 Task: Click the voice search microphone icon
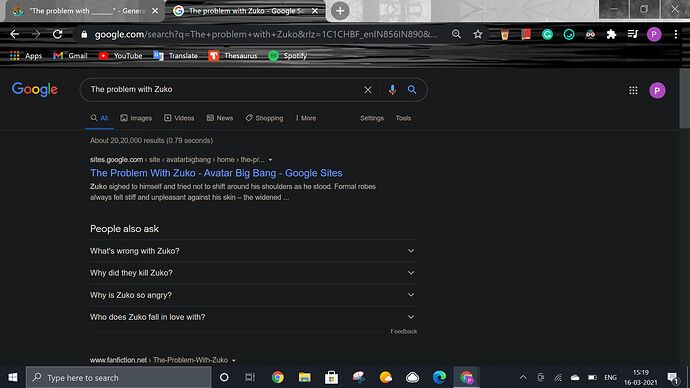coord(392,90)
